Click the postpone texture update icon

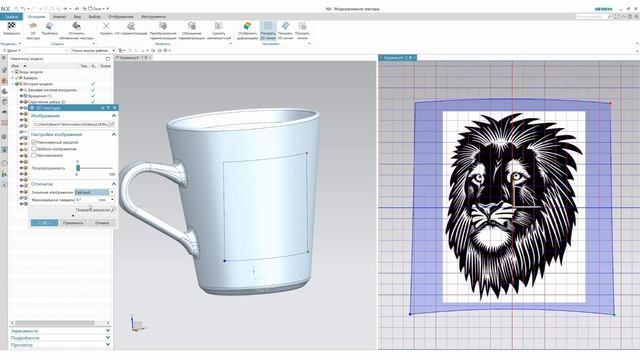[76, 26]
